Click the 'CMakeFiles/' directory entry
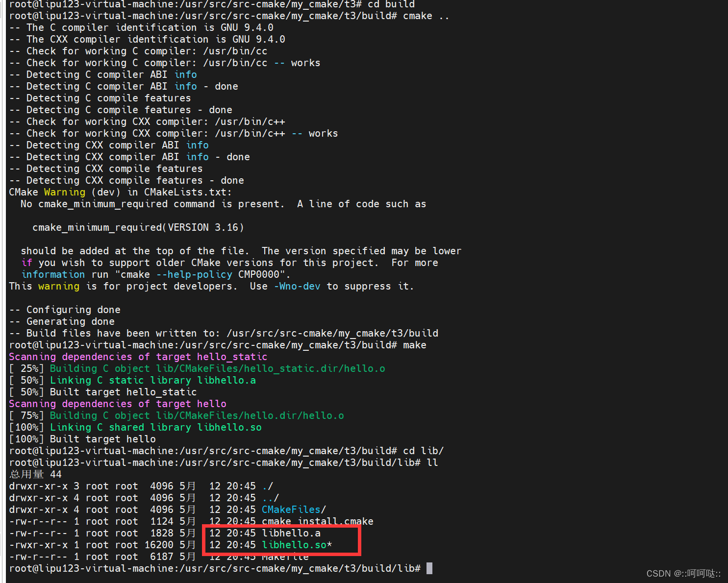 (x=294, y=510)
